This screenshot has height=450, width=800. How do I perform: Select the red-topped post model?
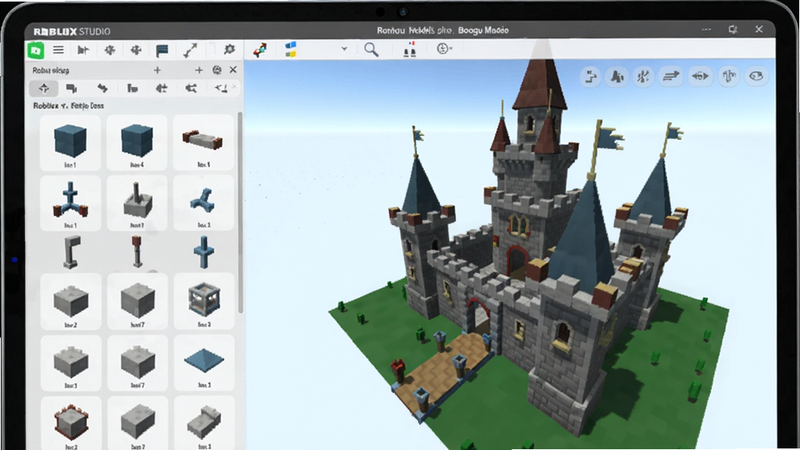click(x=137, y=251)
